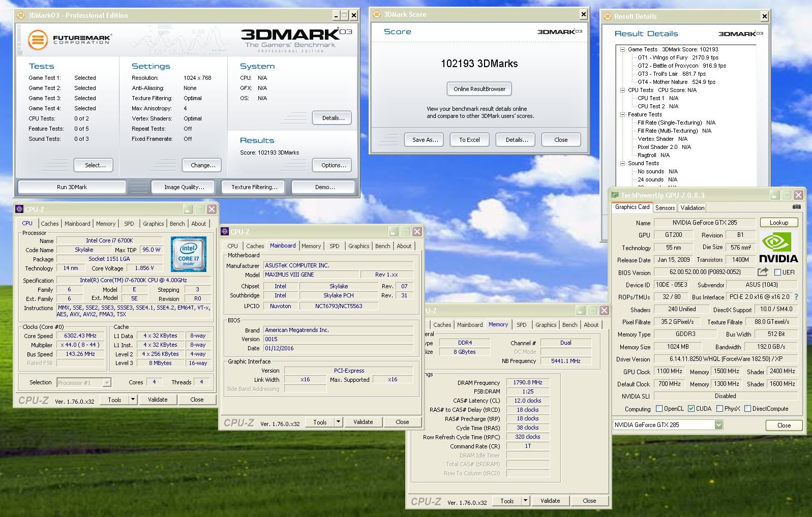Viewport: 812px width, 517px height.
Task: Click the Bus Interface question mark in GPU-Z
Action: click(796, 297)
